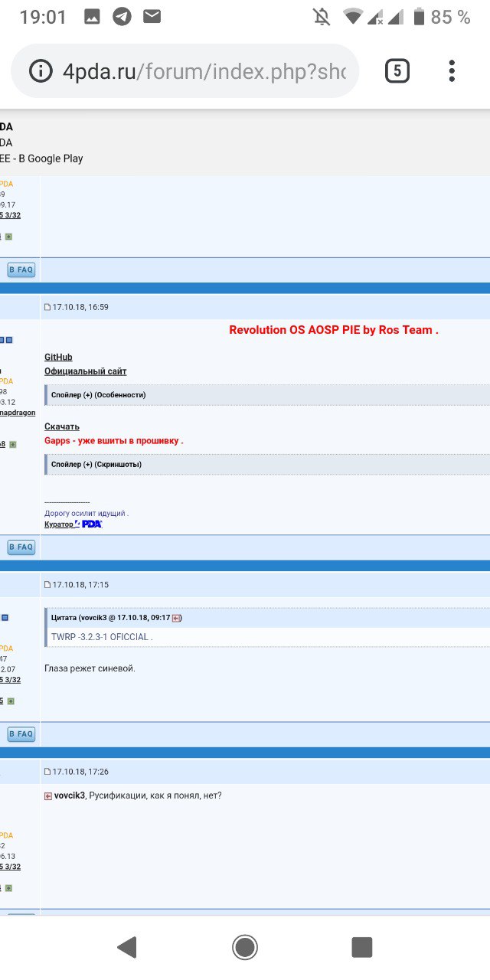The height and width of the screenshot is (980, 490).
Task: Tap the battery icon in status bar
Action: 419,16
